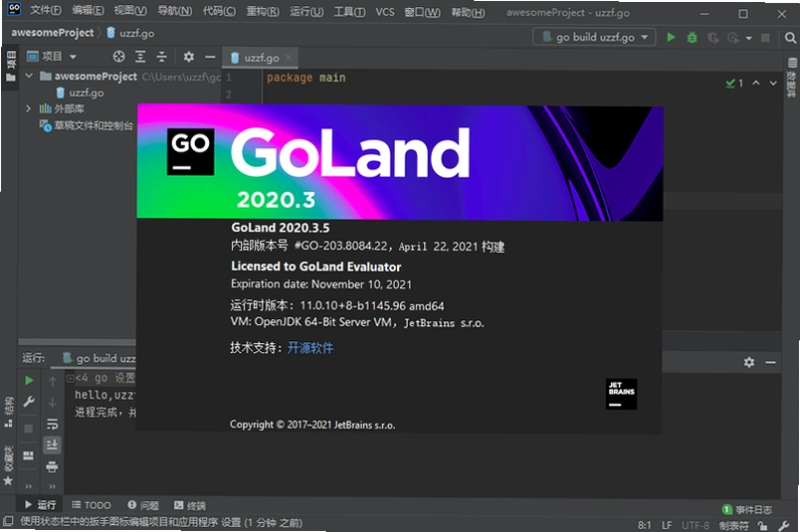Hide the project tool window

(x=210, y=57)
